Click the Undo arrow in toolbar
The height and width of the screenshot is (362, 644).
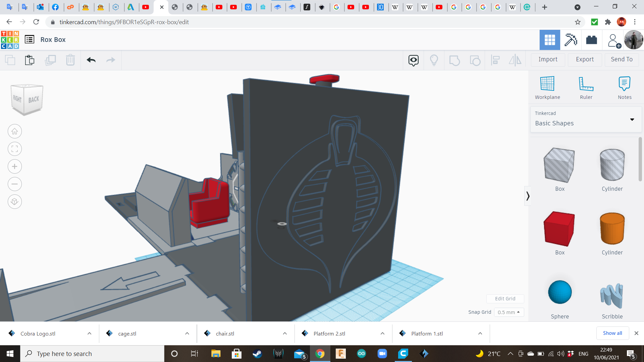click(91, 60)
